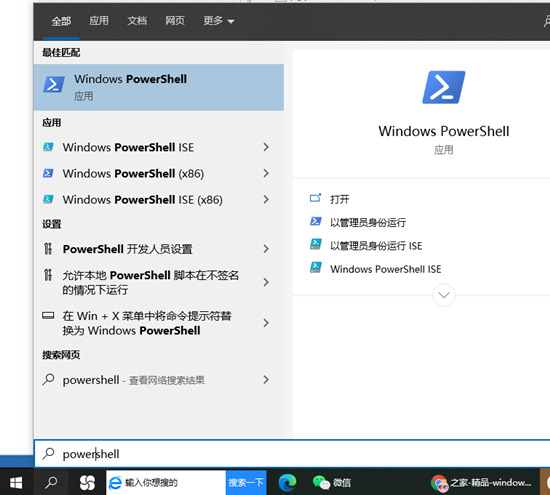Click the powershell search input field
The height and width of the screenshot is (495, 550).
point(292,454)
